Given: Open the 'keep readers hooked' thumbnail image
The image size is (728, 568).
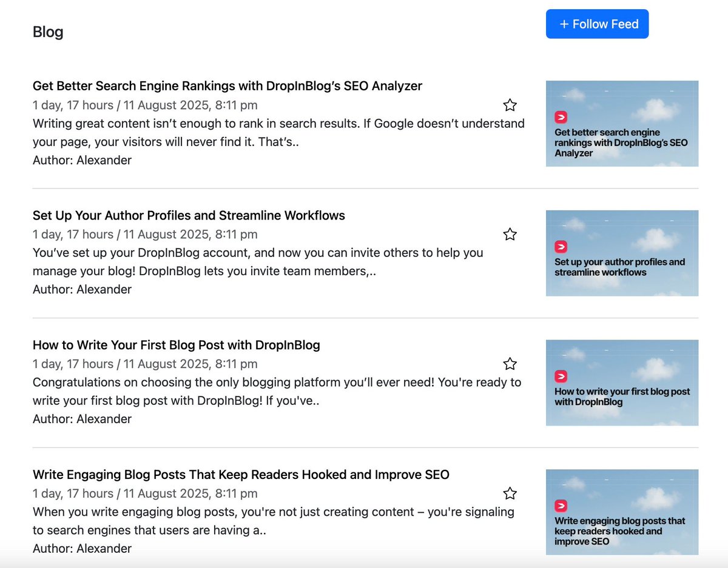Looking at the screenshot, I should (x=622, y=512).
